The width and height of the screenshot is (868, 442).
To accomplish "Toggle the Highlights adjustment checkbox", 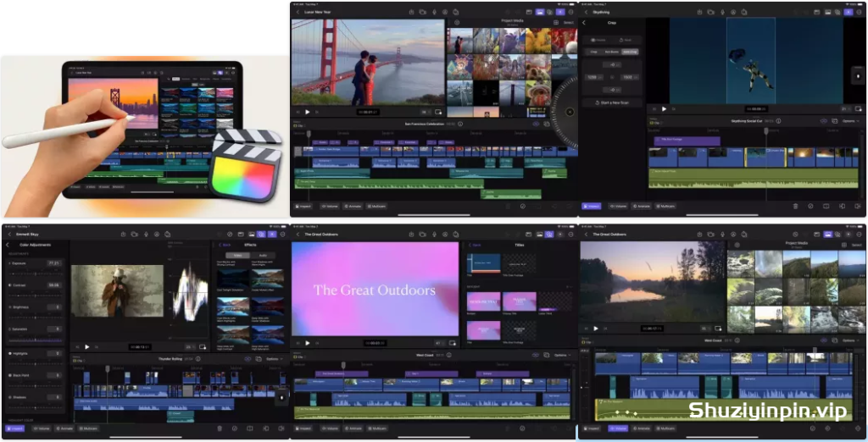I will (x=9, y=353).
